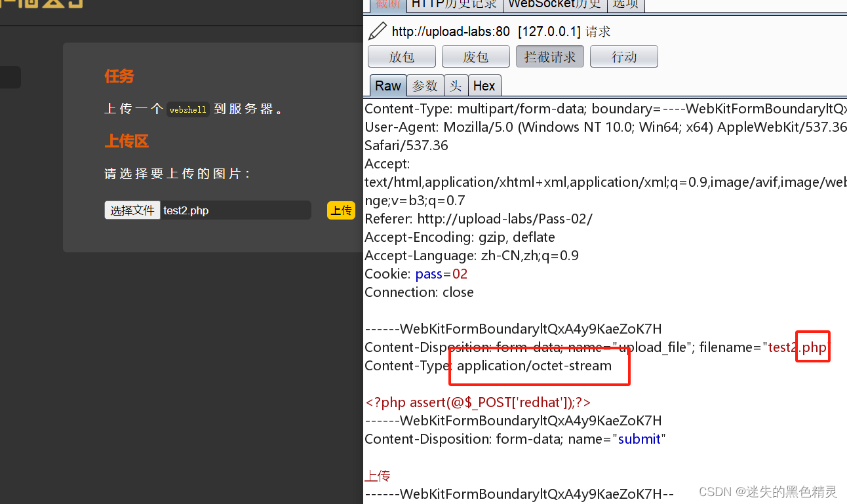Open the 选项 options tab
The width and height of the screenshot is (847, 504).
click(x=625, y=5)
